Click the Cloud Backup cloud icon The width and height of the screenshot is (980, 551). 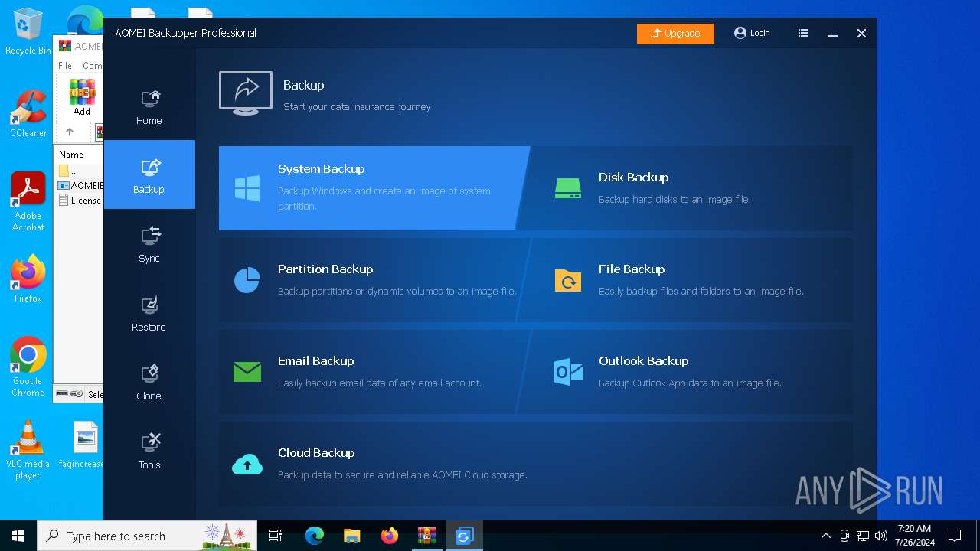(247, 464)
